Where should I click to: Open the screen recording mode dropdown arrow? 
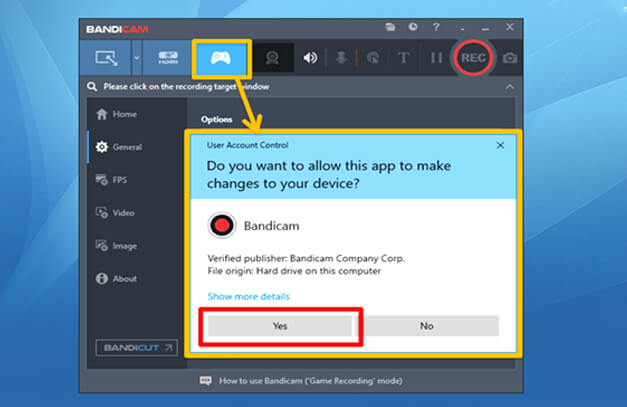coord(137,58)
